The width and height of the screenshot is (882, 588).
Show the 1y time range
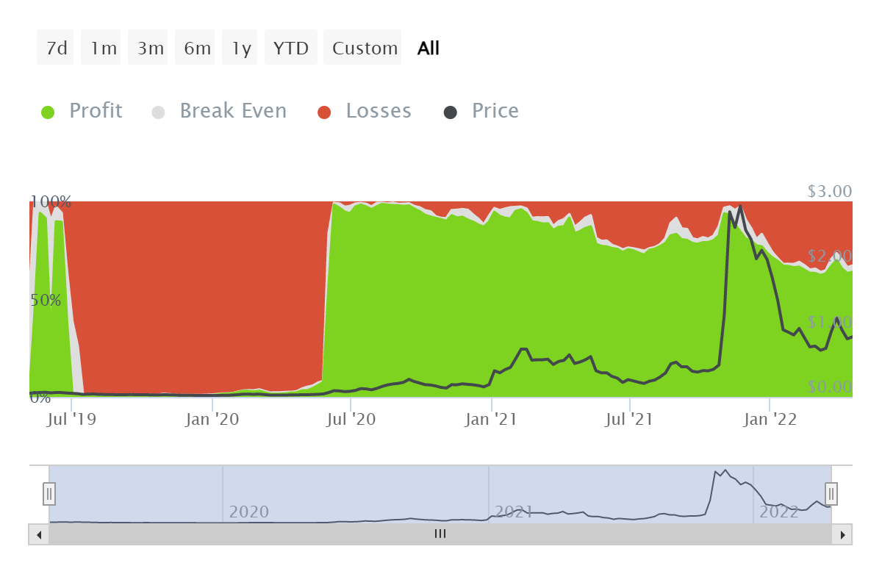click(241, 48)
